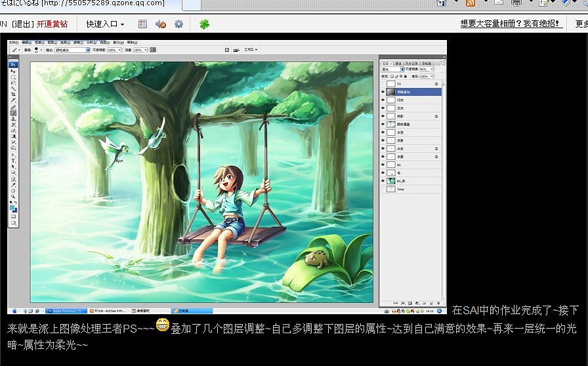The width and height of the screenshot is (588, 366).
Task: Switch to the 通道 channels tab
Action: [398, 64]
